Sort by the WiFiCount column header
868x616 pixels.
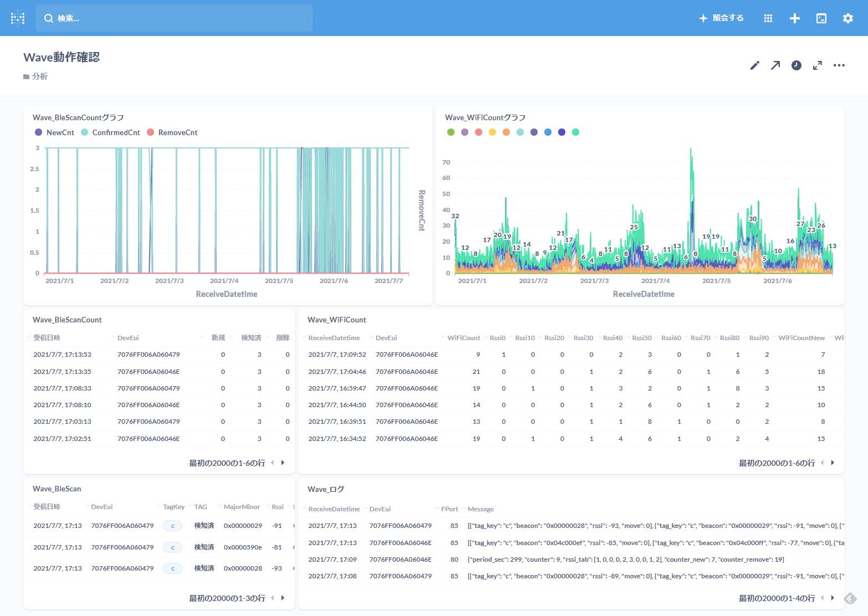tap(463, 338)
